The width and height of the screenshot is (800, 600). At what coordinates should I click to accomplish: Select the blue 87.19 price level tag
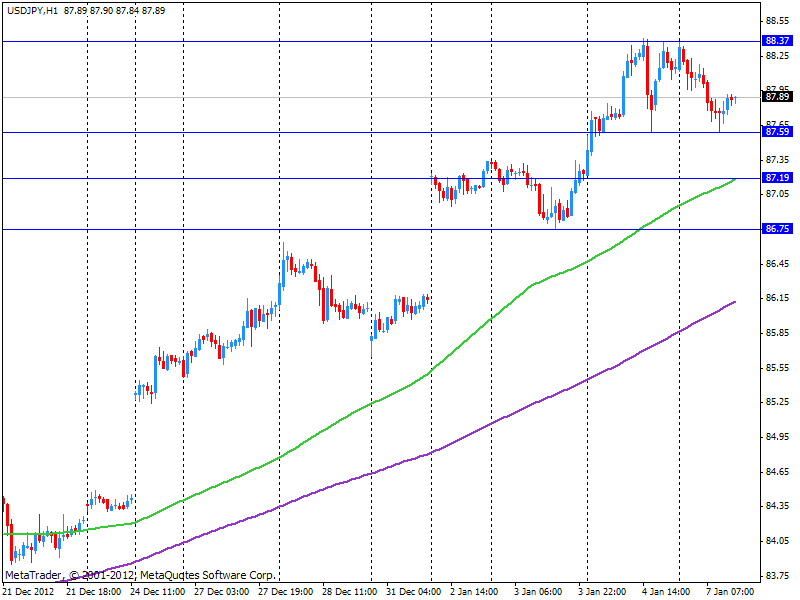(x=778, y=178)
